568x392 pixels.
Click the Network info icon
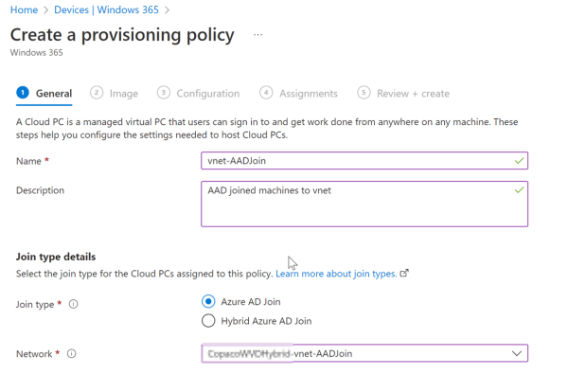[x=70, y=354]
